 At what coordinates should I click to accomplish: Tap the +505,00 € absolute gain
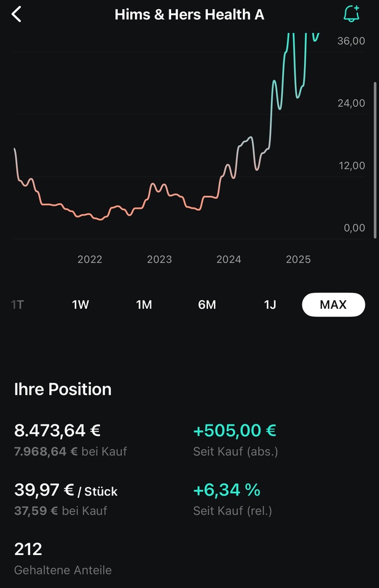tap(235, 431)
